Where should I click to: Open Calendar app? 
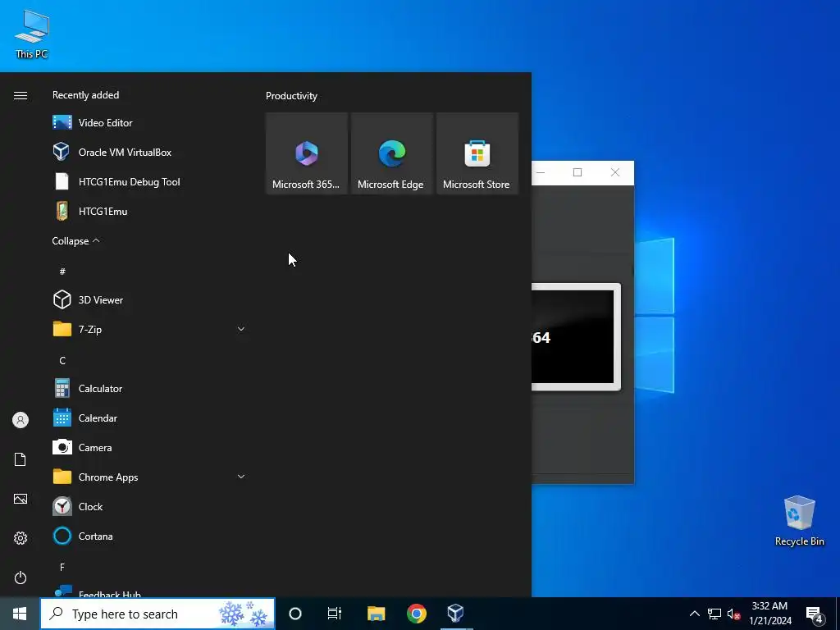click(x=149, y=418)
